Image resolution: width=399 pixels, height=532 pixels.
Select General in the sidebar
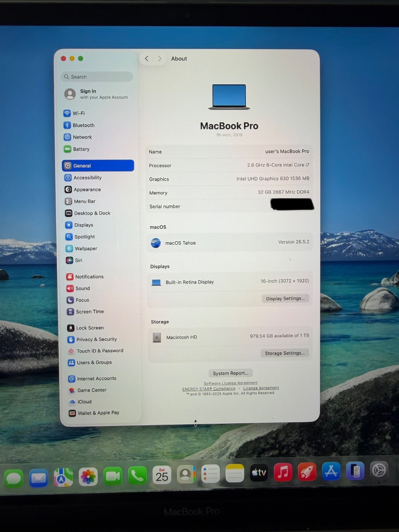[x=98, y=166]
